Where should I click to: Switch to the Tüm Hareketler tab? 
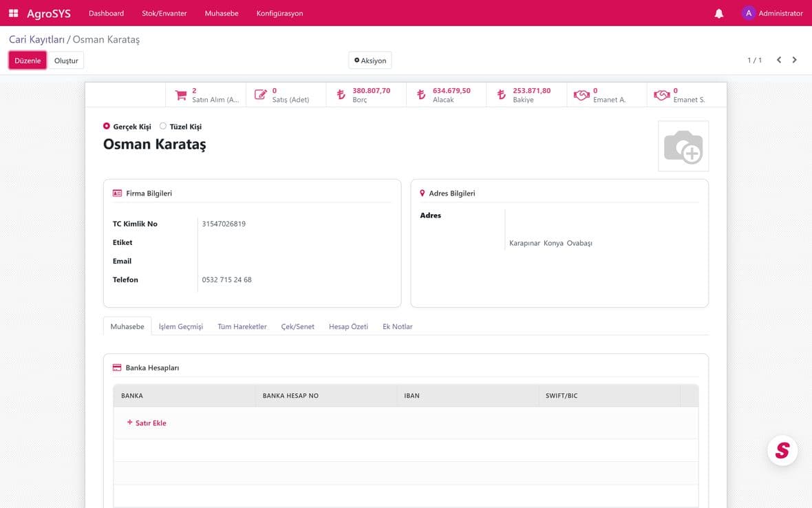pyautogui.click(x=242, y=326)
